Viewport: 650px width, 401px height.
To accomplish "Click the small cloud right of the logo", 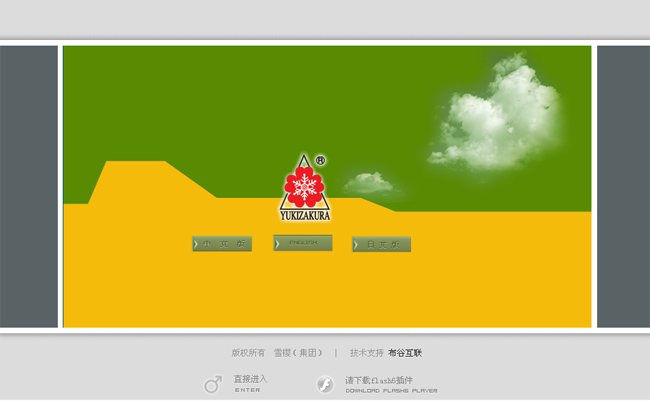I will 367,183.
